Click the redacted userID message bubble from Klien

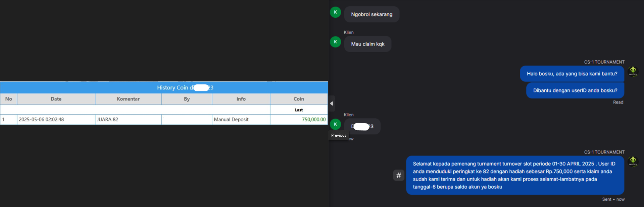point(362,126)
